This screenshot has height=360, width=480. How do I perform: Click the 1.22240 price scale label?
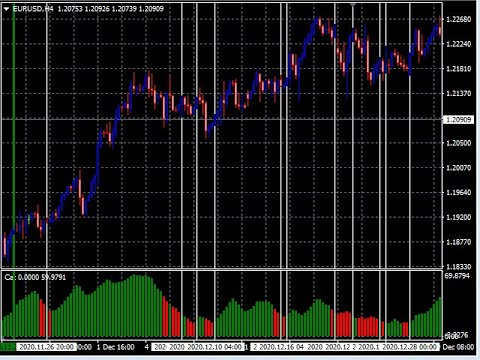pyautogui.click(x=459, y=44)
